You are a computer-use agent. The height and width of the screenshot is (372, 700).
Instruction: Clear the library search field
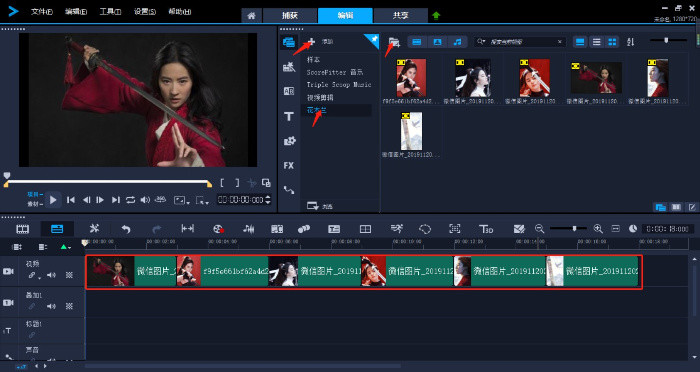[x=560, y=42]
